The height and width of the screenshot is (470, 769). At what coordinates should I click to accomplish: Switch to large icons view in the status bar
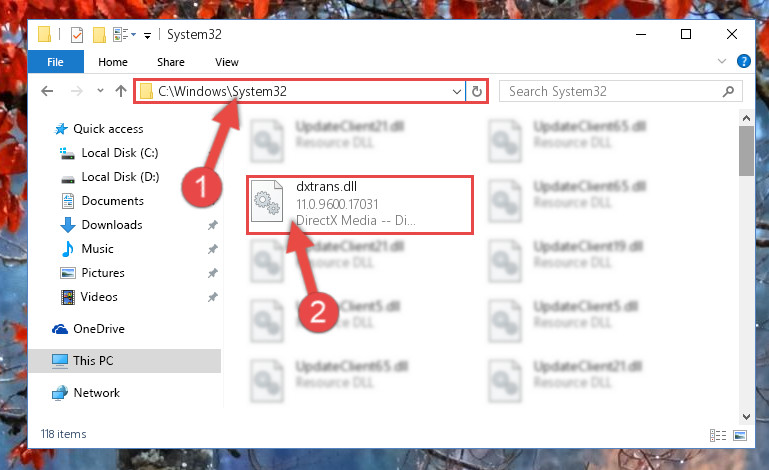pos(740,435)
